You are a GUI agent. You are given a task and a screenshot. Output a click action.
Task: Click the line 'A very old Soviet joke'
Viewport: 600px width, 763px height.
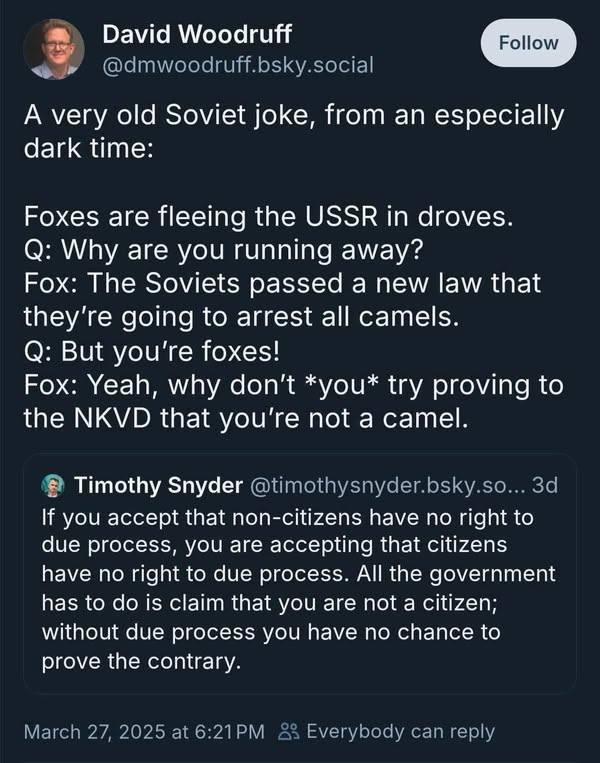(294, 116)
